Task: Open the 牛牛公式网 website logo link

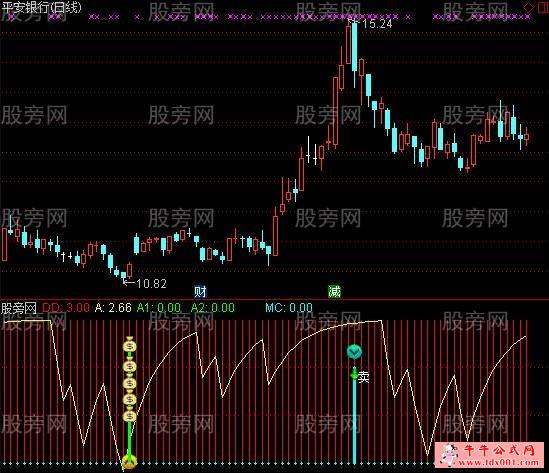Action: 492,455
